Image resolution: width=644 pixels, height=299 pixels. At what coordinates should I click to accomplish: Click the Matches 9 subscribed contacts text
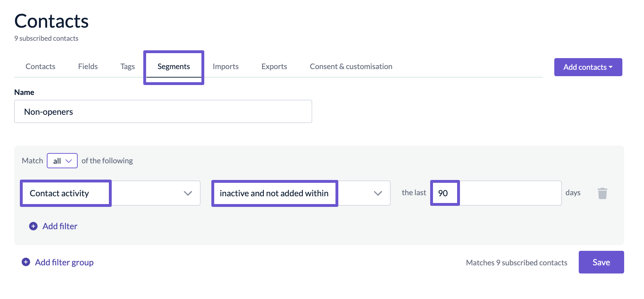[516, 263]
